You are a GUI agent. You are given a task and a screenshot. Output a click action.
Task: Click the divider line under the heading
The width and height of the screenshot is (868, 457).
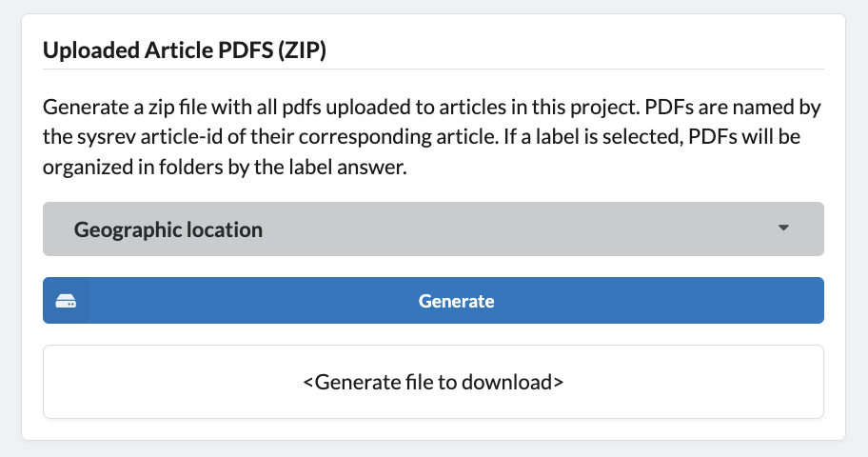433,70
